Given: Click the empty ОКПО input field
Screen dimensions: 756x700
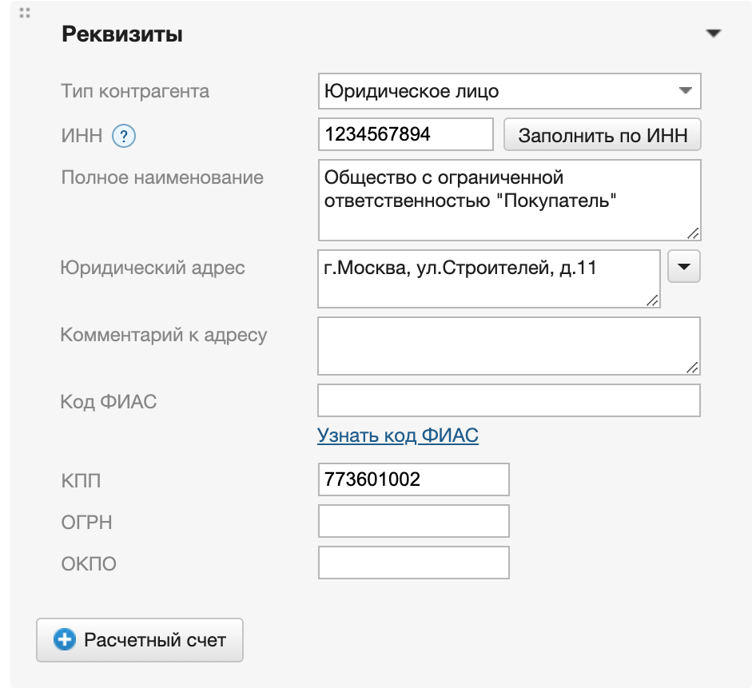Looking at the screenshot, I should (413, 563).
